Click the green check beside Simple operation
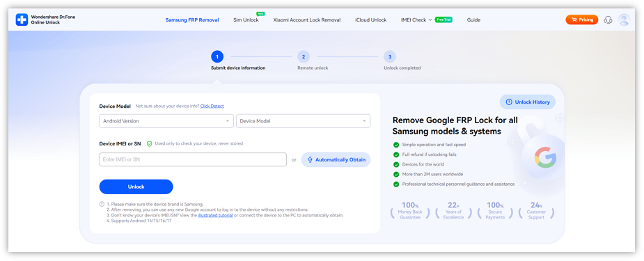 click(x=396, y=145)
